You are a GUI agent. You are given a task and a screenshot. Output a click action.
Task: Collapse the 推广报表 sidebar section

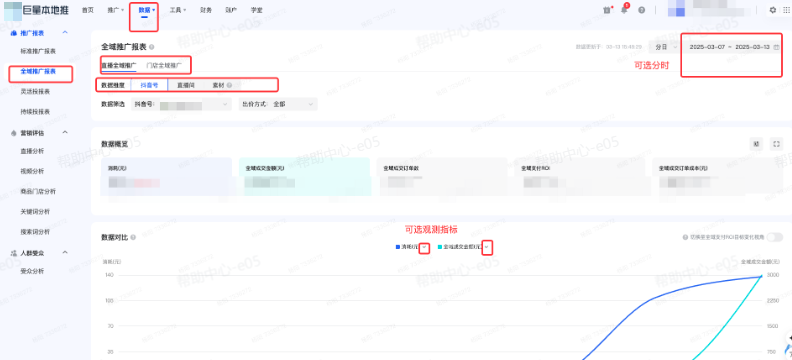pos(65,32)
